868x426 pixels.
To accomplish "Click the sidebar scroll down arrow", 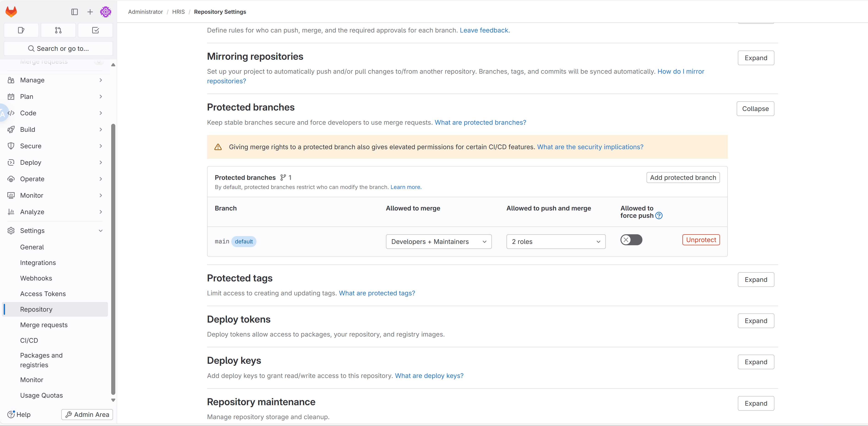I will point(113,400).
